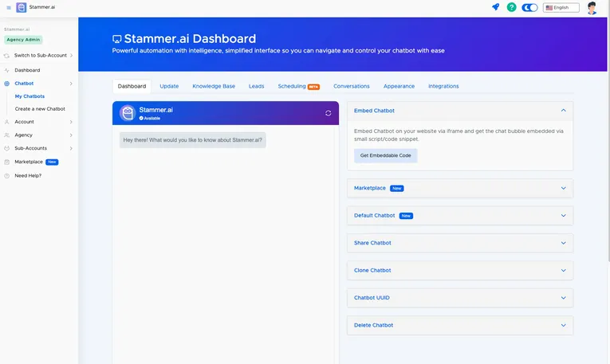Open the English language dropdown
Image resolution: width=610 pixels, height=364 pixels.
pos(561,7)
